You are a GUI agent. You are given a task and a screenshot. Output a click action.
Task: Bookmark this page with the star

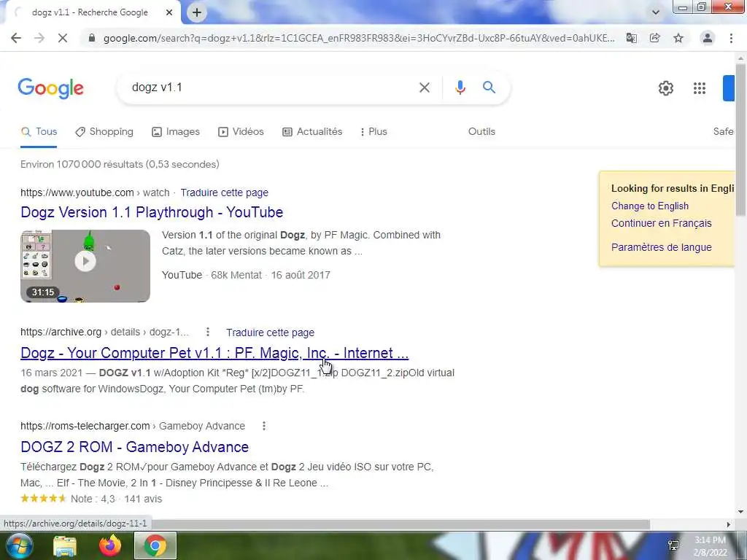point(678,38)
